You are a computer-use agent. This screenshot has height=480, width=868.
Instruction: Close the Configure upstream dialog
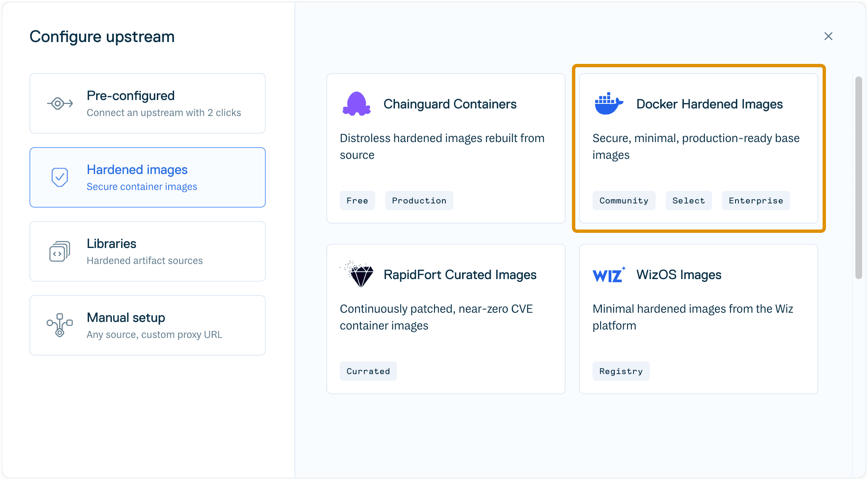pyautogui.click(x=828, y=36)
